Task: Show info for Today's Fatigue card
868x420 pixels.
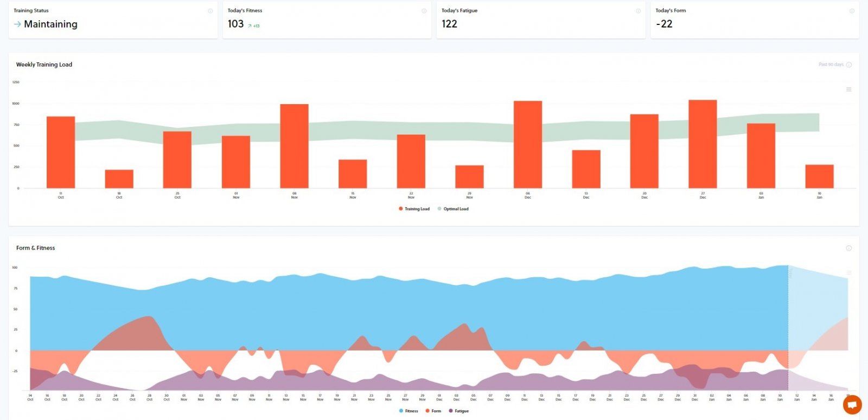Action: tap(638, 11)
